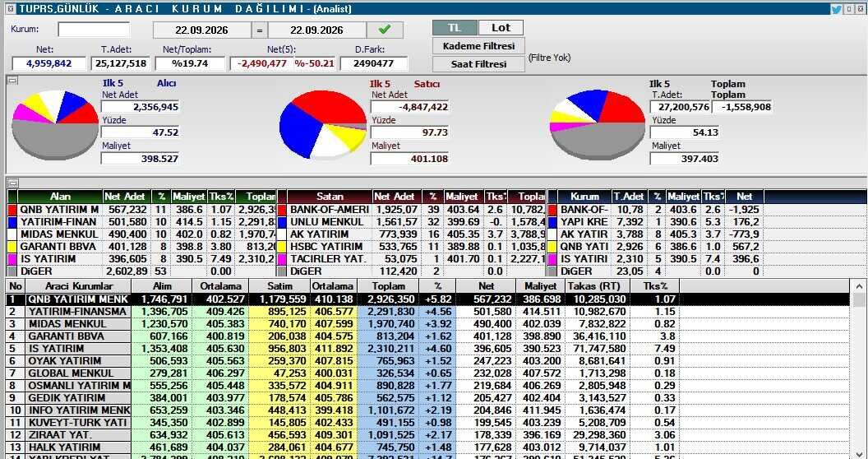Confirm date range with green checkmark button
The image size is (868, 459).
tap(385, 30)
